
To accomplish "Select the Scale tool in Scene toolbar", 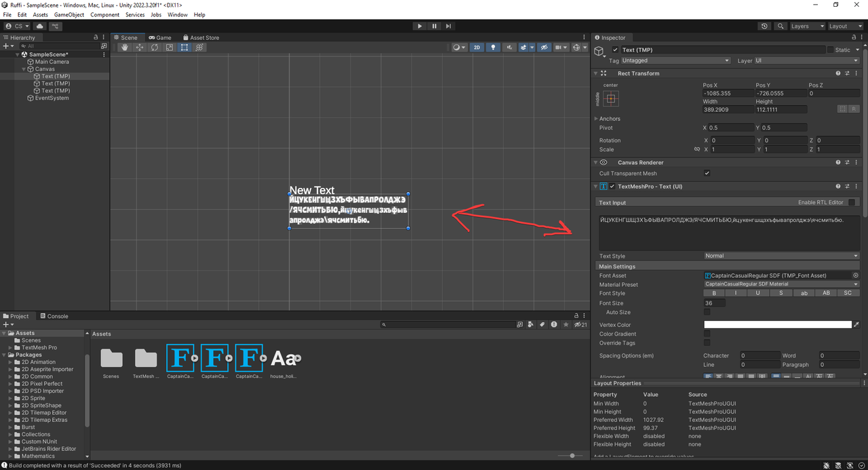I will (170, 47).
